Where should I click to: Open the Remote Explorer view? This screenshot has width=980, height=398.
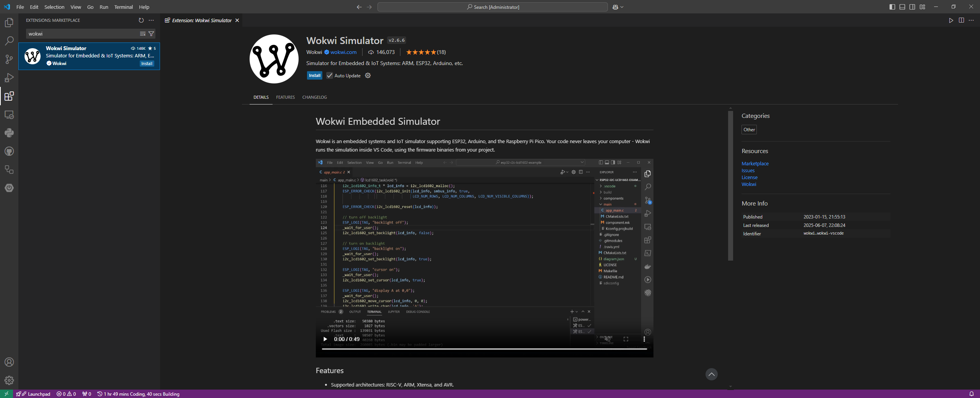click(9, 114)
